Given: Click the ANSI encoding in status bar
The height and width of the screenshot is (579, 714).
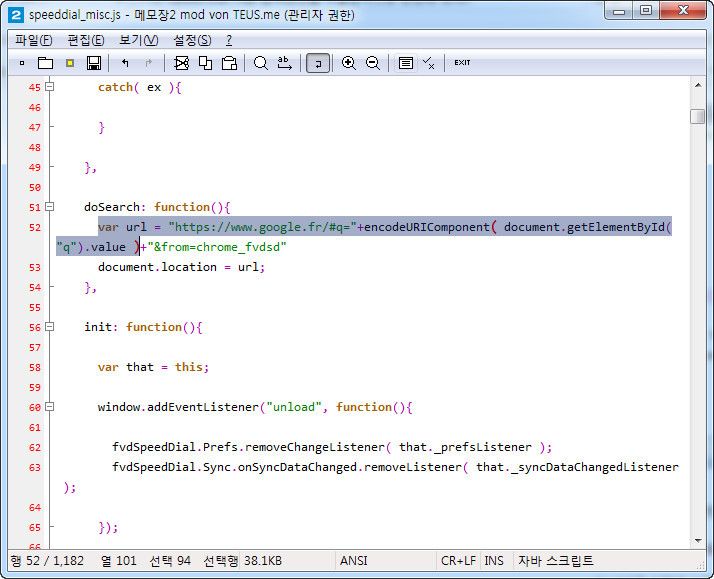Looking at the screenshot, I should click(354, 561).
